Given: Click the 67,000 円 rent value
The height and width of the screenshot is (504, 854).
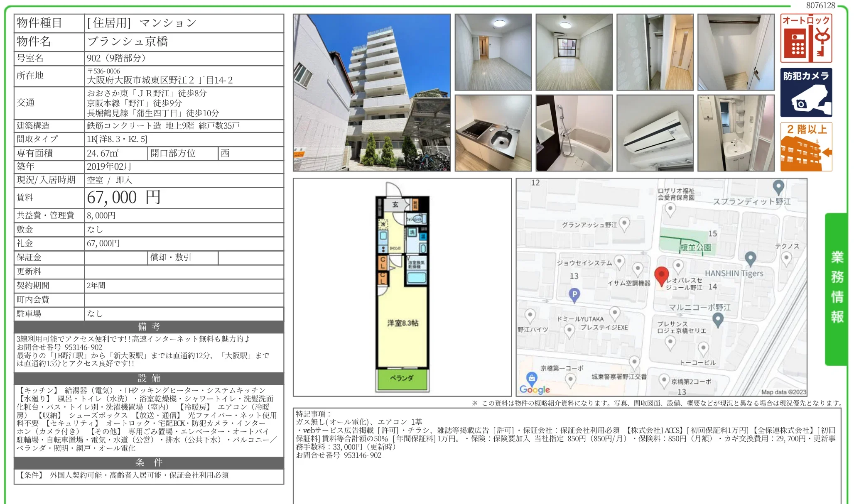Looking at the screenshot, I should click(124, 198).
